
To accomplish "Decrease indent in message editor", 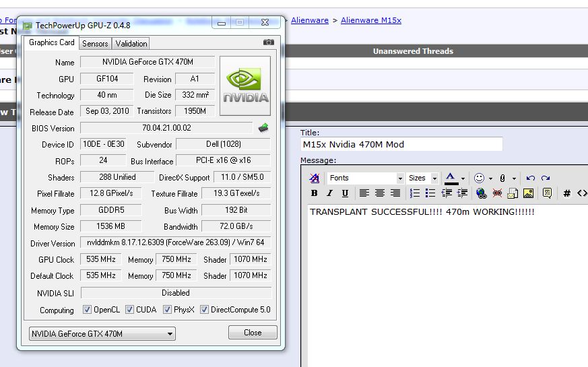I will pos(447,193).
